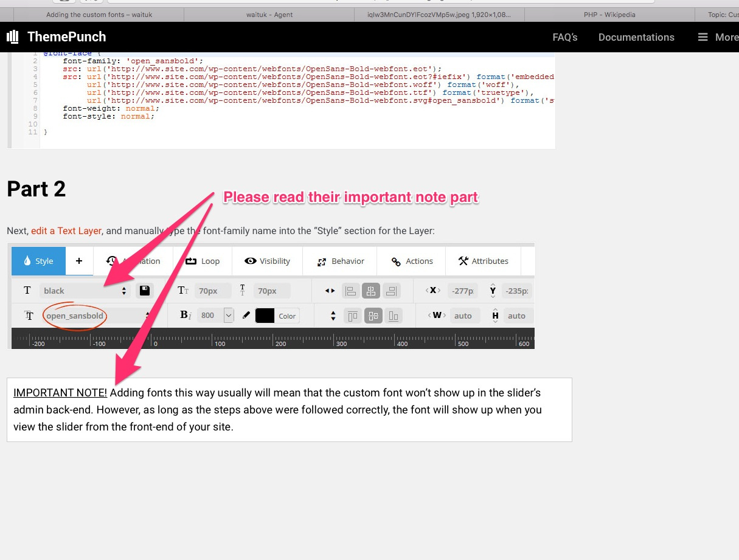Viewport: 739px width, 560px height.
Task: Switch to the jpeg image browser tab
Action: point(439,15)
